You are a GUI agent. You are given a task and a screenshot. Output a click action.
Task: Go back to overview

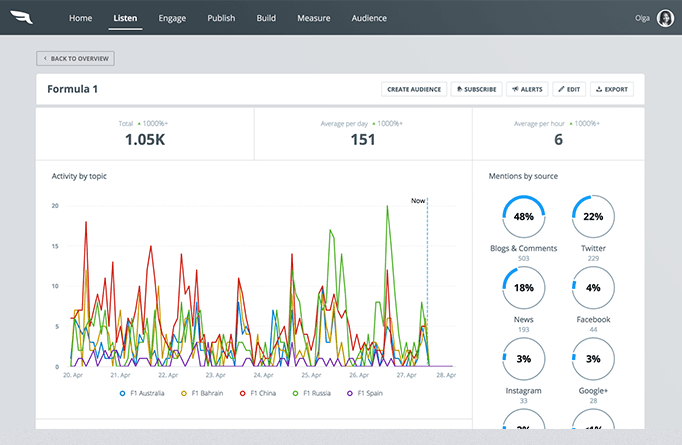pos(75,58)
